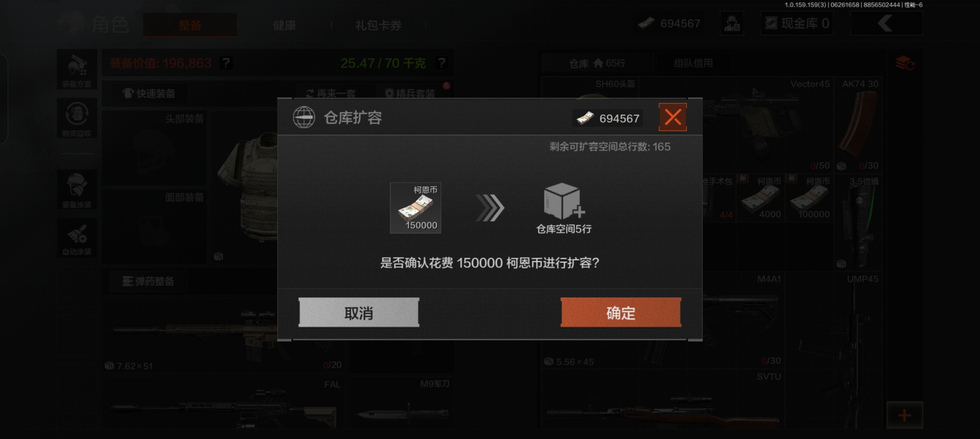The image size is (980, 439).
Task: Click the globe icon in dialog header
Action: coord(304,117)
